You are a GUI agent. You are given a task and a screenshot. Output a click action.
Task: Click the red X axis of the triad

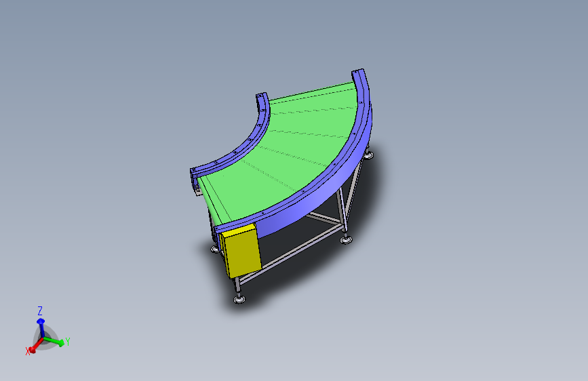pyautogui.click(x=36, y=346)
